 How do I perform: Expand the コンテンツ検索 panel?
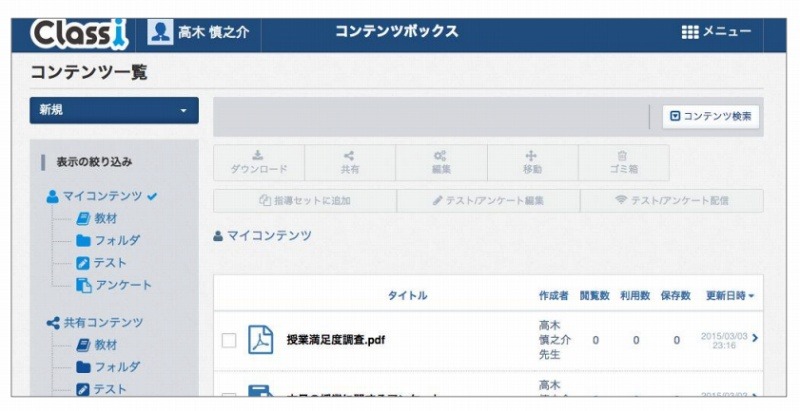pyautogui.click(x=711, y=116)
